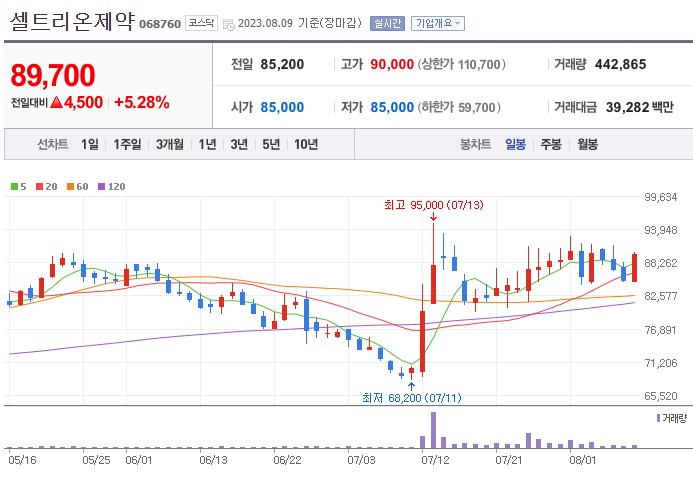Viewport: 693px width, 482px height.
Task: Click the lower limit price 59,700
Action: coord(476,107)
